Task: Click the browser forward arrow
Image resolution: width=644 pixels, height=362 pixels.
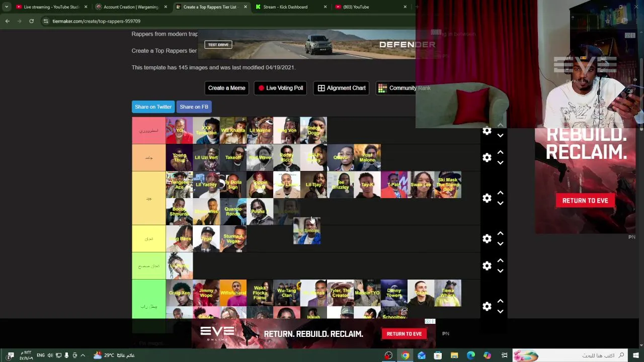Action: [x=19, y=21]
